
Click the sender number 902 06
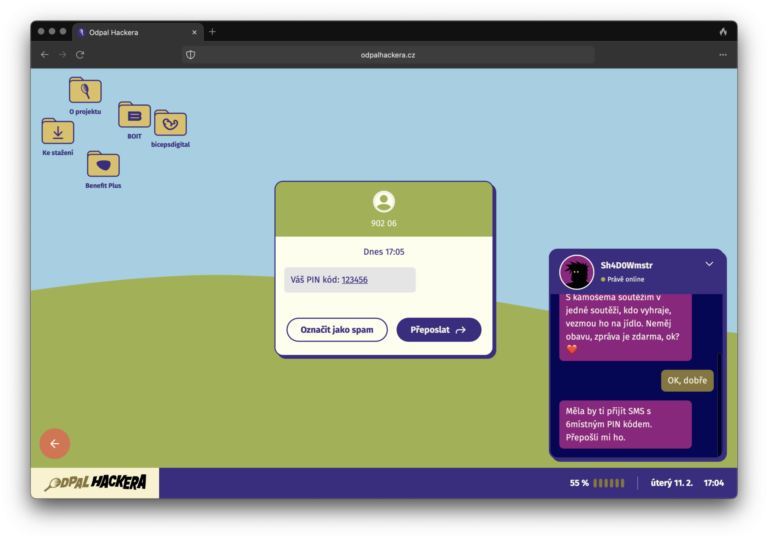[x=384, y=223]
